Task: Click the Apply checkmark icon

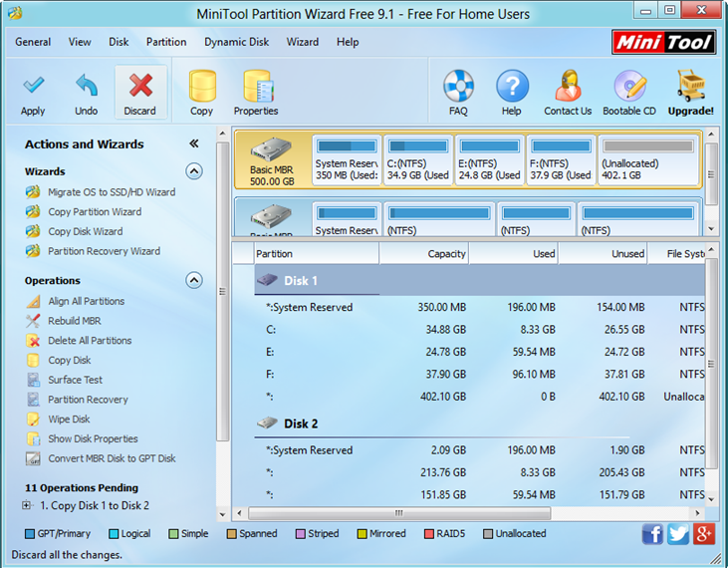Action: [x=33, y=86]
